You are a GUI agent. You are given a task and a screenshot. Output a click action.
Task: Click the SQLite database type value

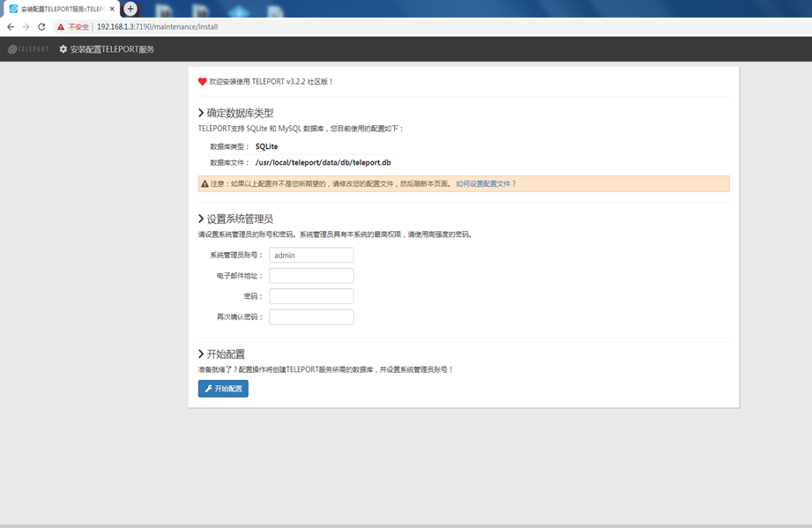click(x=266, y=146)
